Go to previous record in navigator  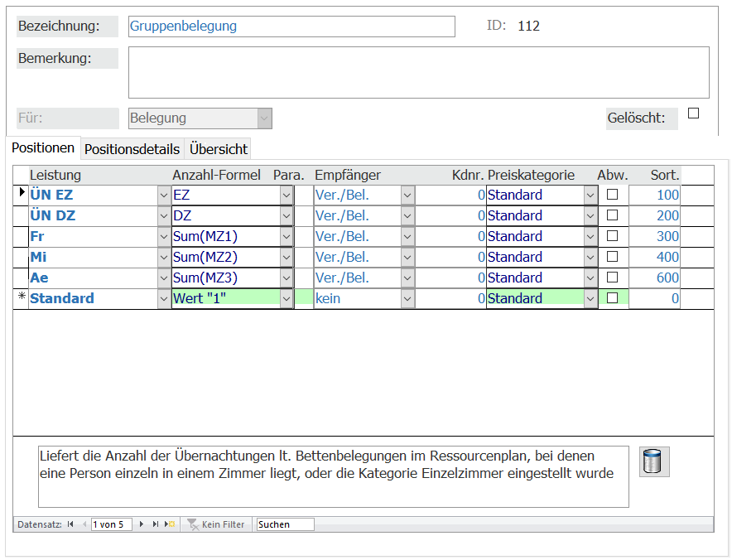84,524
